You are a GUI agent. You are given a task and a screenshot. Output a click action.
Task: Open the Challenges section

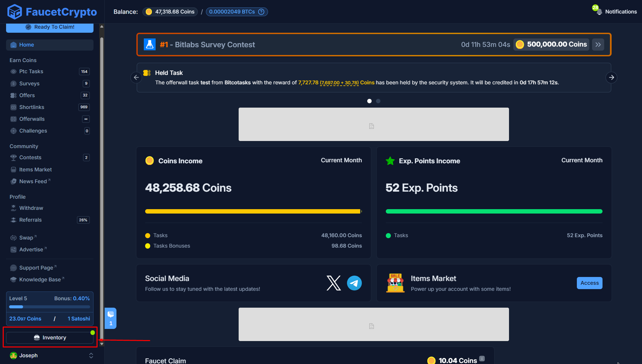pyautogui.click(x=33, y=131)
